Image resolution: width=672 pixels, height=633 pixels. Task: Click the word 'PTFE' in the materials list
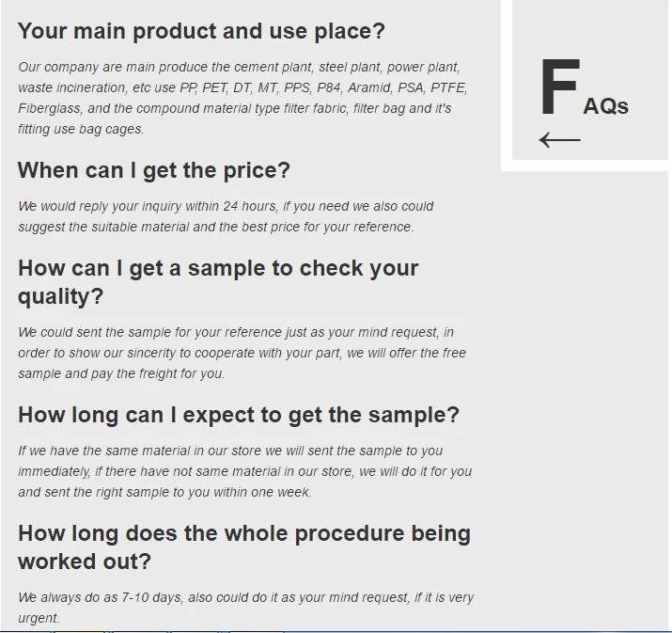pyautogui.click(x=449, y=87)
